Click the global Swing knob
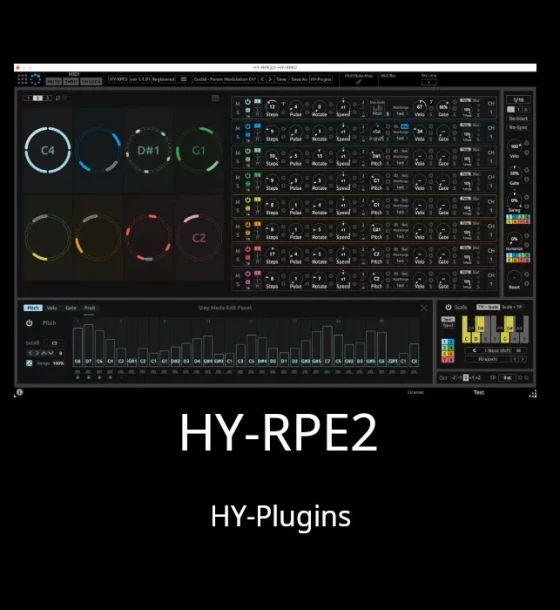The width and height of the screenshot is (560, 610). click(514, 200)
